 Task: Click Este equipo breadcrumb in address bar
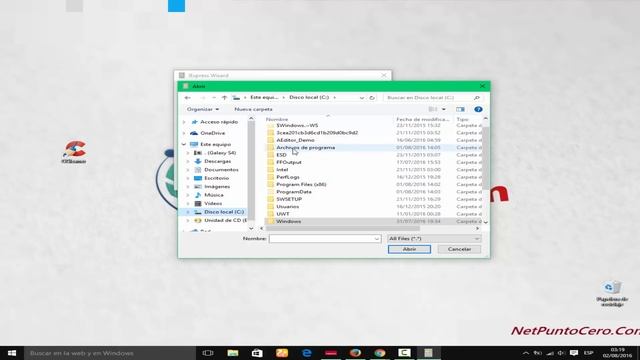click(264, 97)
